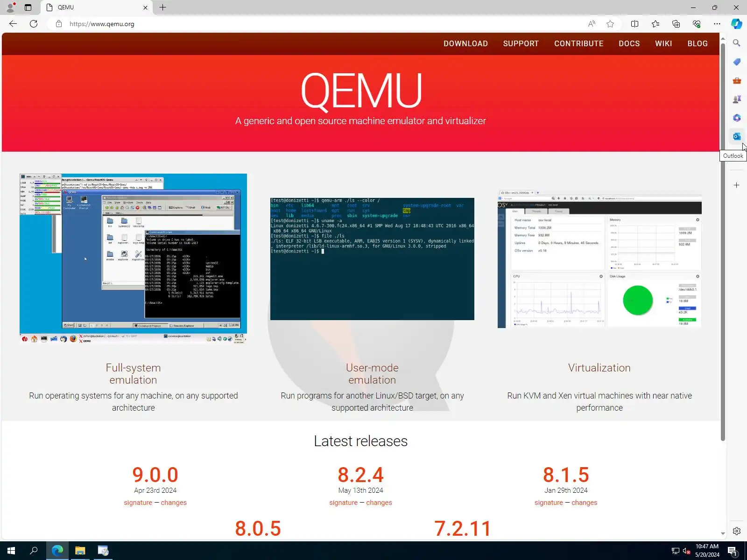Image resolution: width=747 pixels, height=560 pixels.
Task: Open sidebar Search
Action: coord(737,43)
